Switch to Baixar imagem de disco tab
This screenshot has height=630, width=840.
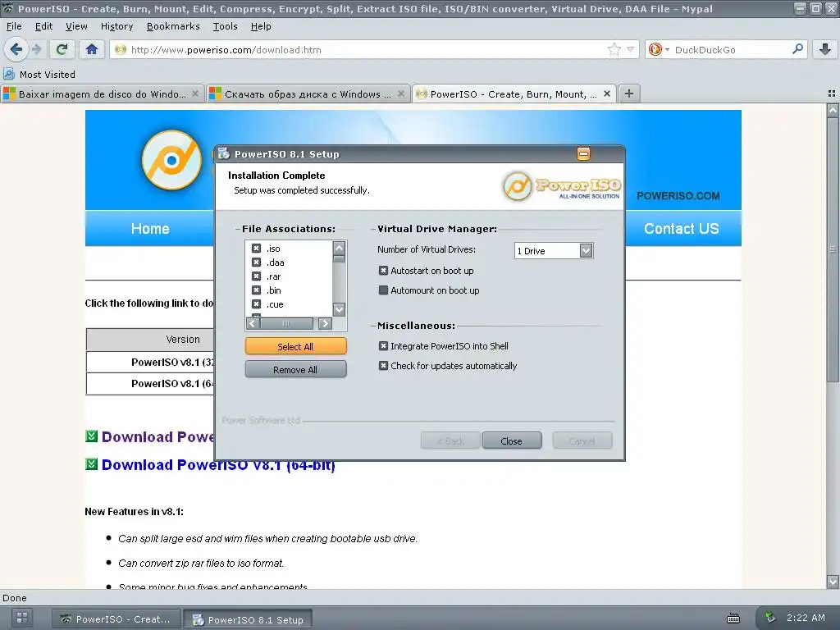102,94
